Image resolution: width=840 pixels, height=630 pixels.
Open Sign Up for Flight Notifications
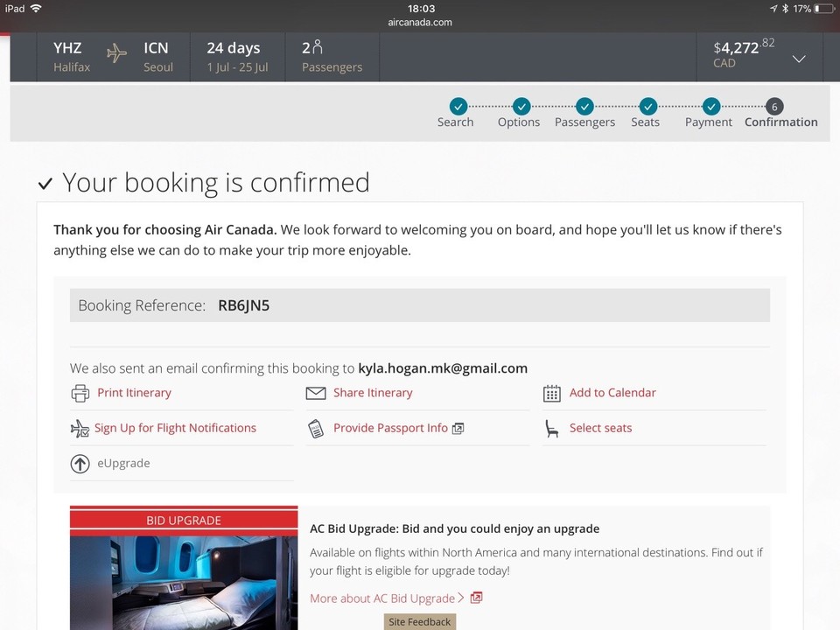click(x=175, y=429)
